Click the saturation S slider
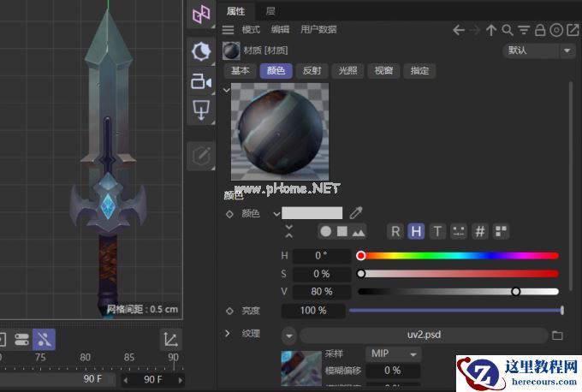 click(458, 274)
